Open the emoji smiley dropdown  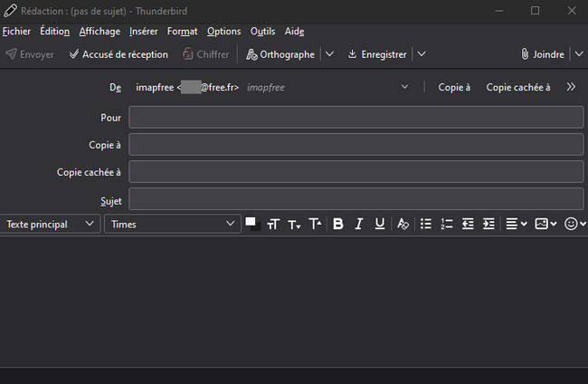tap(574, 224)
